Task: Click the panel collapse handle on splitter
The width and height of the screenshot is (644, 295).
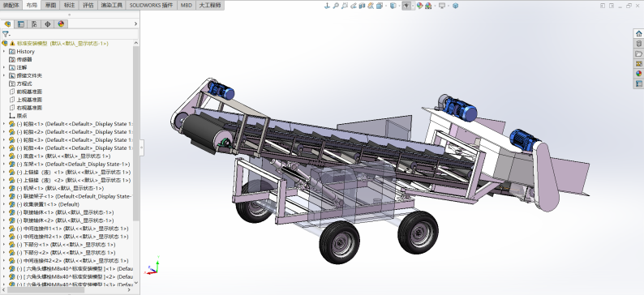Action: tap(141, 147)
